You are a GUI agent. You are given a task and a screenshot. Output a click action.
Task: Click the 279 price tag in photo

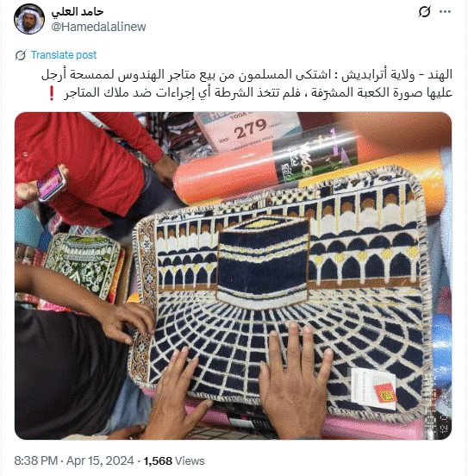(246, 132)
